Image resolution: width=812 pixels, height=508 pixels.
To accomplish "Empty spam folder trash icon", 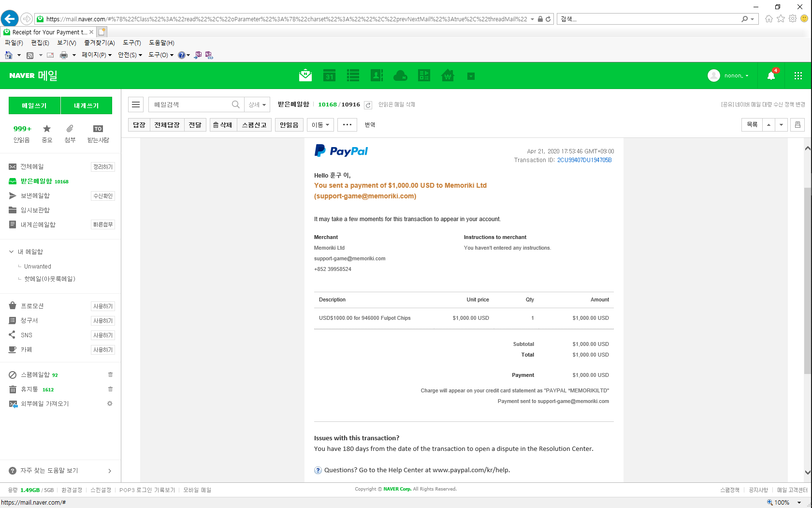I will pyautogui.click(x=110, y=374).
